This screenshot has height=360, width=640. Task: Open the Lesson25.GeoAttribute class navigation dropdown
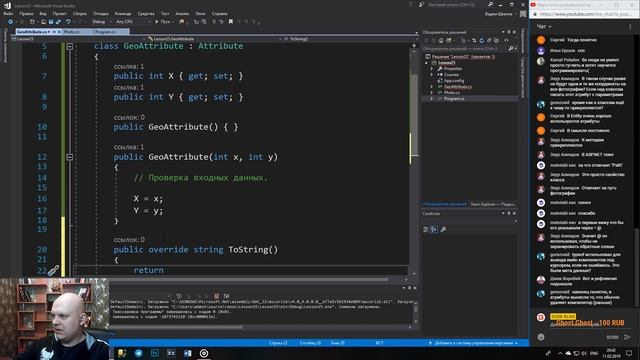[214, 39]
